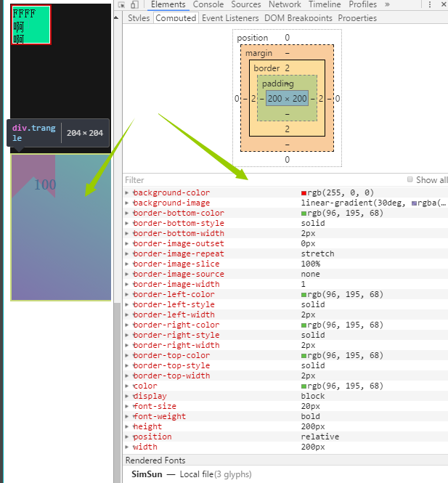Expand the height property row
Image resolution: width=448 pixels, height=483 pixels.
(127, 426)
